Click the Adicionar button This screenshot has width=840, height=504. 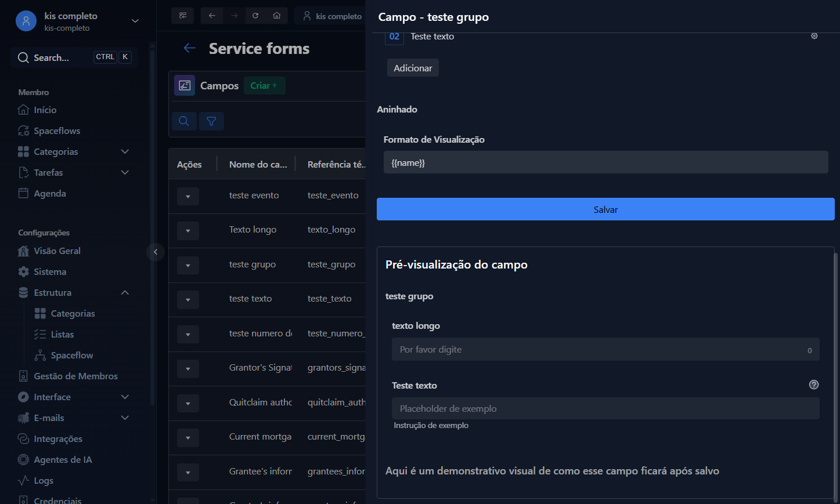click(413, 68)
